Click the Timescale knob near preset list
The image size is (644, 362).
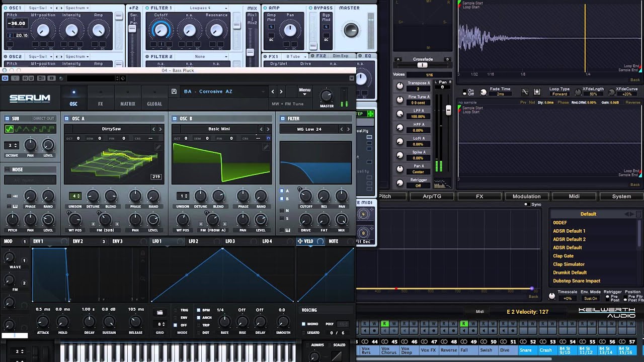point(552,296)
